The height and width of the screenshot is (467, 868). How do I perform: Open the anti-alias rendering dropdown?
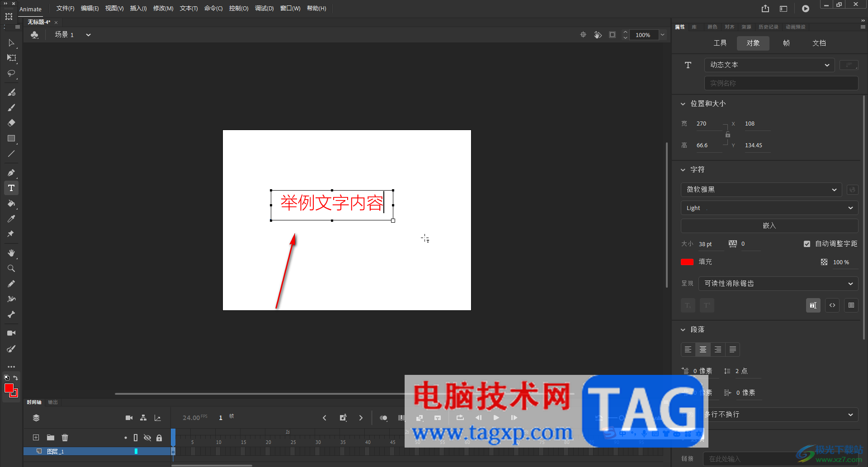click(x=778, y=284)
